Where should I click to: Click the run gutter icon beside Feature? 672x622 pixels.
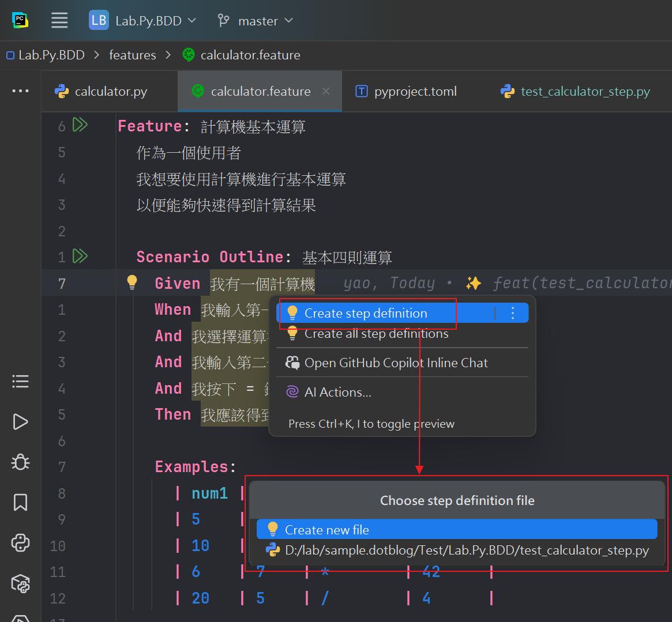(x=80, y=125)
